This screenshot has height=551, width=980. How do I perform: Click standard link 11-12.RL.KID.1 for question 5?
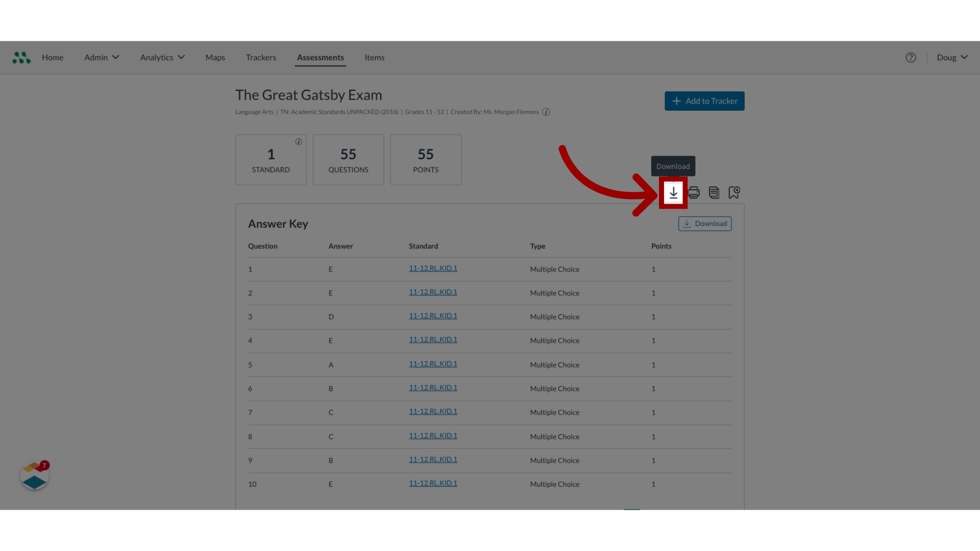(433, 363)
